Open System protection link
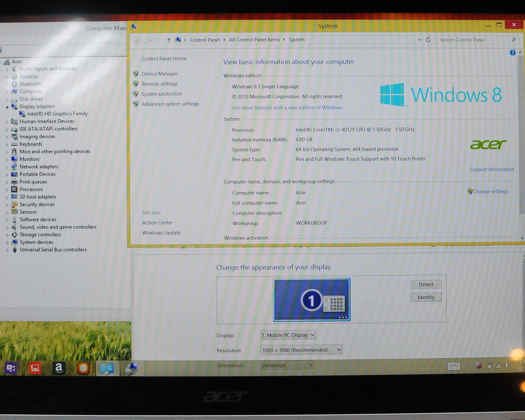This screenshot has height=420, width=525. 162,94
